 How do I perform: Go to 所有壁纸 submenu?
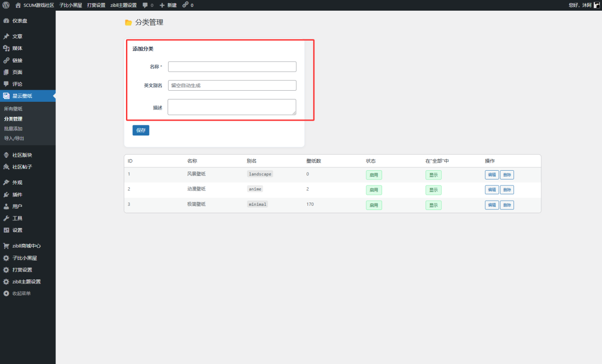click(13, 109)
